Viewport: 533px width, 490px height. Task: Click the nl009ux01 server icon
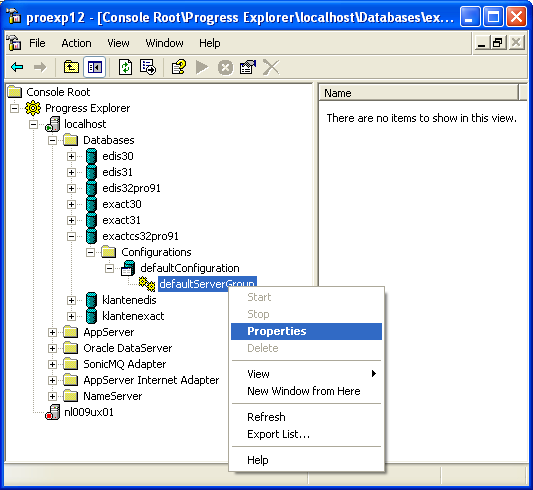[52, 412]
